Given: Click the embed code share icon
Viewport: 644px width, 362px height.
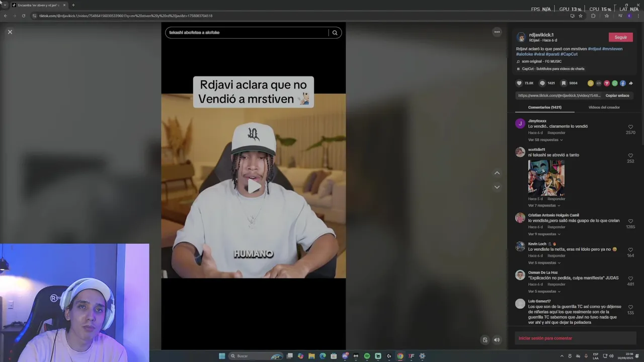Looking at the screenshot, I should point(598,83).
